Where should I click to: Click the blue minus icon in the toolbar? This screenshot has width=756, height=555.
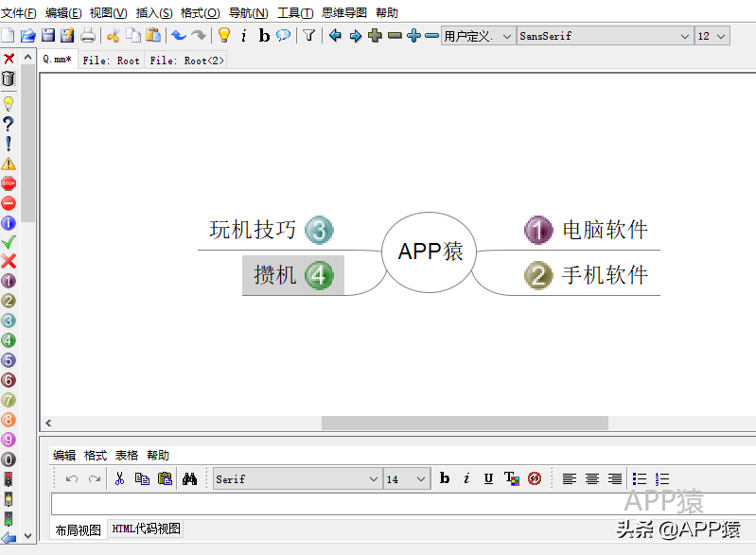(432, 36)
